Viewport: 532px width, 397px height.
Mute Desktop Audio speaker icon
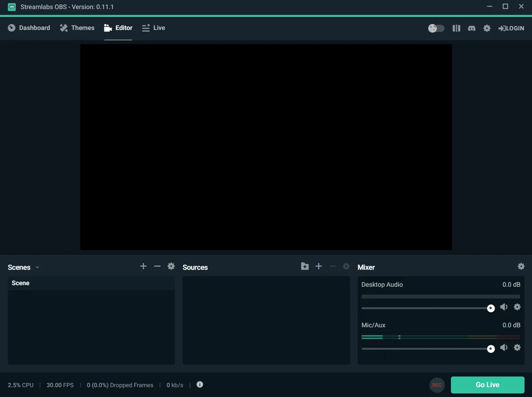coord(504,307)
